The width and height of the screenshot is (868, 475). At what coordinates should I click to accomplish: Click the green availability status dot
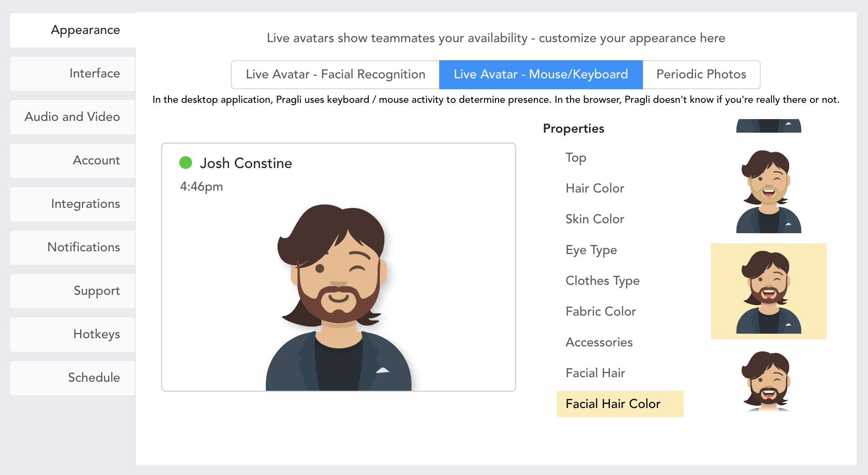(x=186, y=163)
